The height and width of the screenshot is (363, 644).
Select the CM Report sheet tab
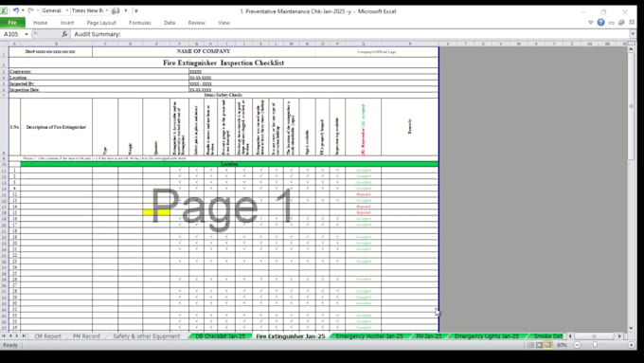(47, 336)
